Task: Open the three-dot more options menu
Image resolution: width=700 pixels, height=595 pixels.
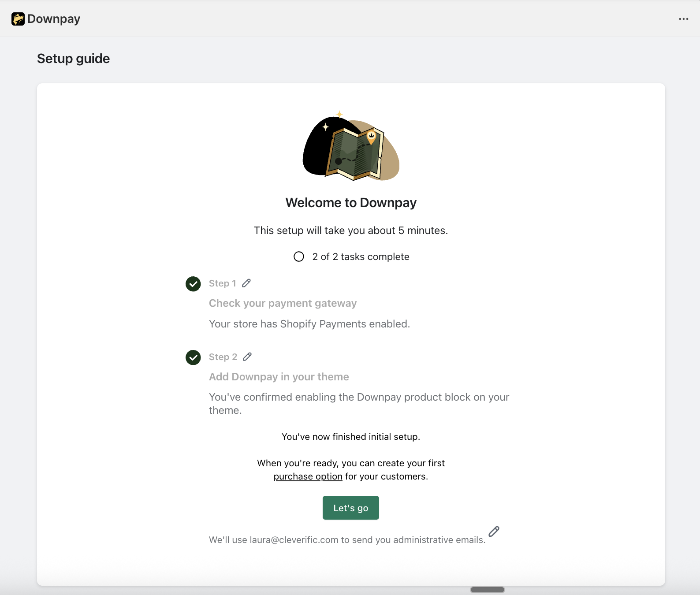Action: [684, 19]
